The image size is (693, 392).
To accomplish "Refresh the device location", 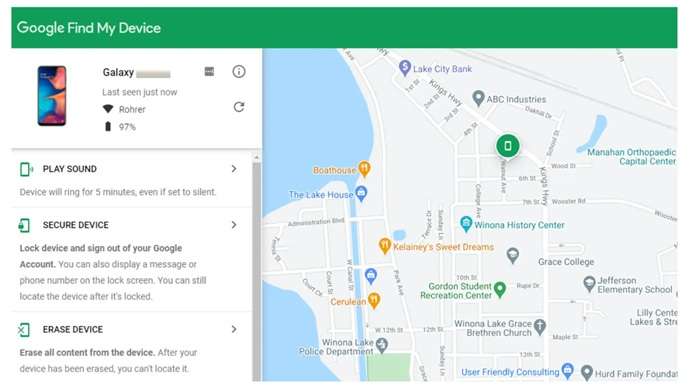I will click(239, 107).
